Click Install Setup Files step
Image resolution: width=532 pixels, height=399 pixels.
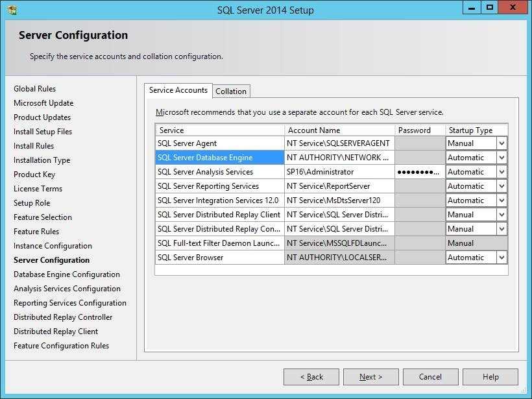click(43, 131)
